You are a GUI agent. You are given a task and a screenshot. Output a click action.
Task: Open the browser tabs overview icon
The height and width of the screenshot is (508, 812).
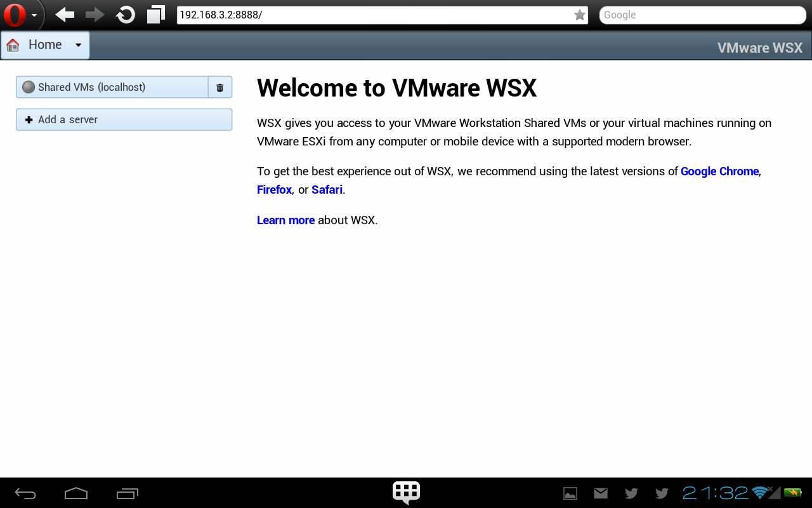click(x=156, y=15)
